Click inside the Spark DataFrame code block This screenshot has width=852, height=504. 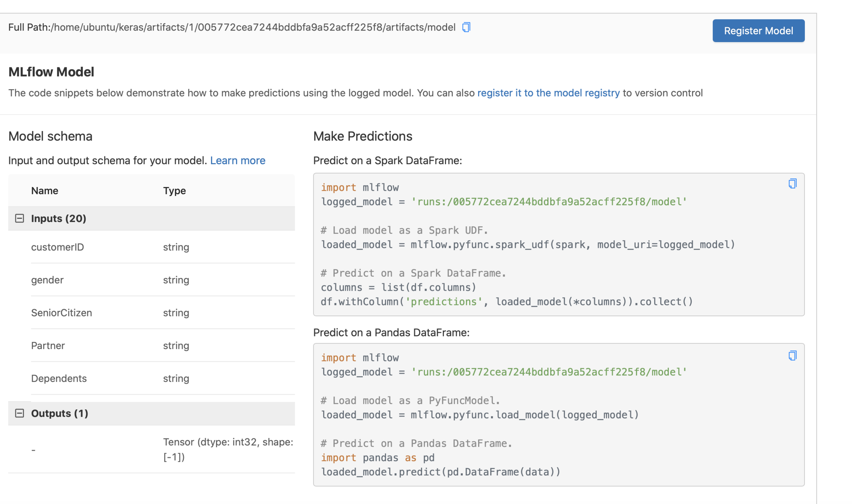pos(523,259)
